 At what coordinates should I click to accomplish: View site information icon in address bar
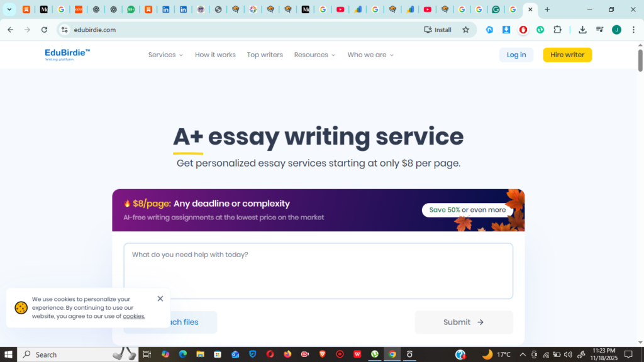(64, 30)
